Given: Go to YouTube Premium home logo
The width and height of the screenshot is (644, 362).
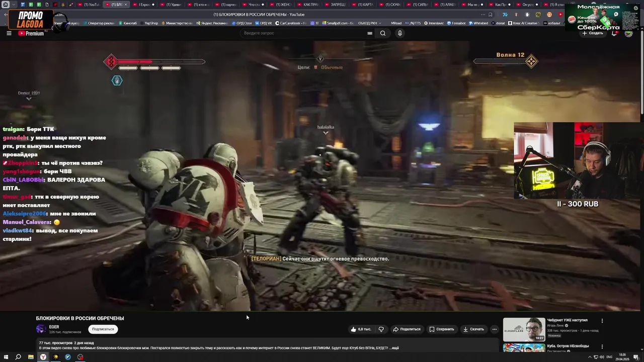Looking at the screenshot, I should pos(31,33).
